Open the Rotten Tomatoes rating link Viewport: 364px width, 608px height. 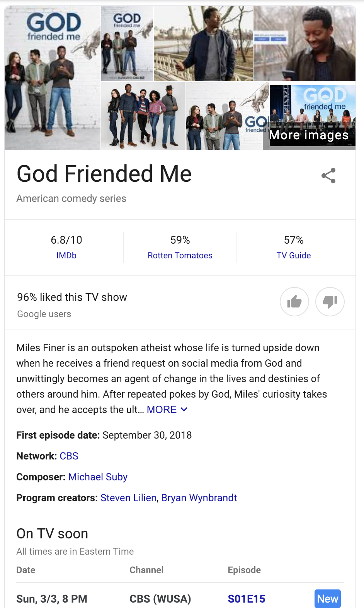pos(180,255)
